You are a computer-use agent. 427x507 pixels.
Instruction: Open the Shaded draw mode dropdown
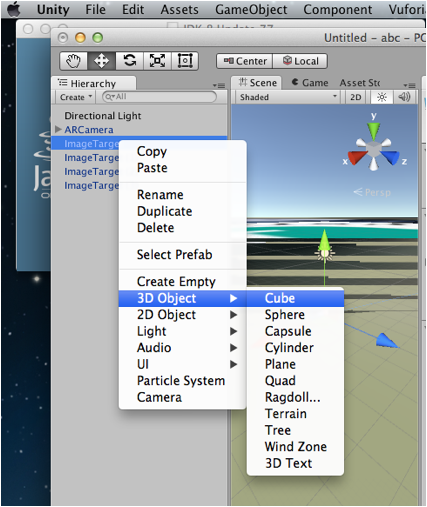(x=287, y=97)
